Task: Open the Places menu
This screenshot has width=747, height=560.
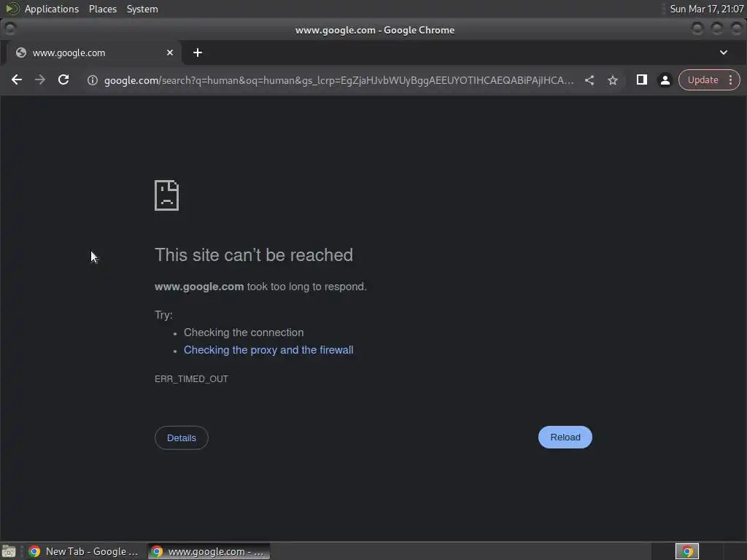Action: pos(103,9)
